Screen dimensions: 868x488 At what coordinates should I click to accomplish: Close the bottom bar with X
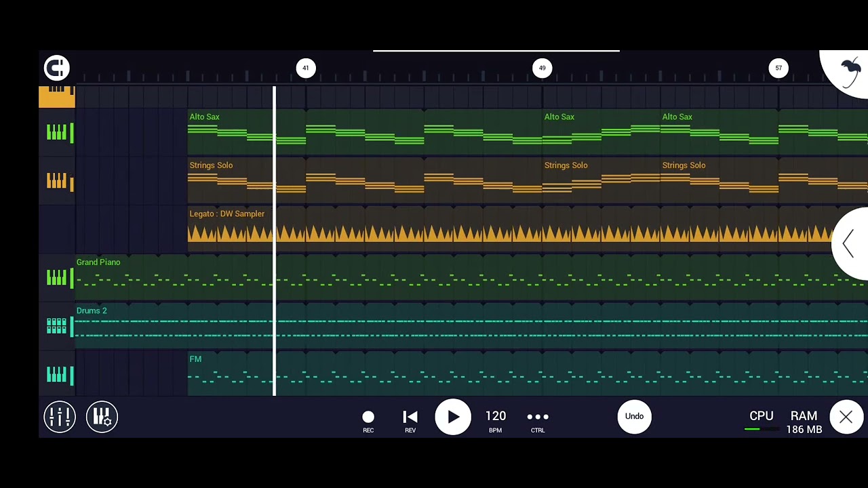(x=846, y=418)
